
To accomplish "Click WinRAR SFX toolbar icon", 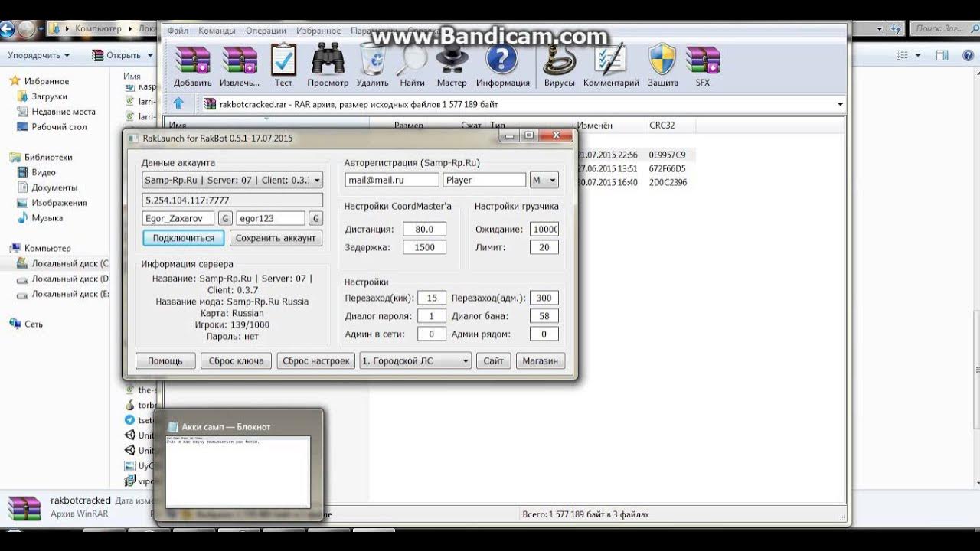I will click(703, 60).
